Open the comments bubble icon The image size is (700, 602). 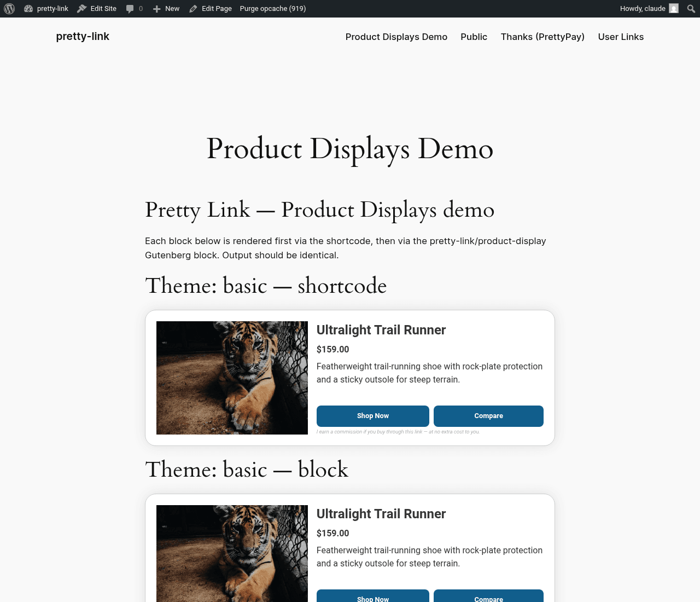click(x=130, y=9)
